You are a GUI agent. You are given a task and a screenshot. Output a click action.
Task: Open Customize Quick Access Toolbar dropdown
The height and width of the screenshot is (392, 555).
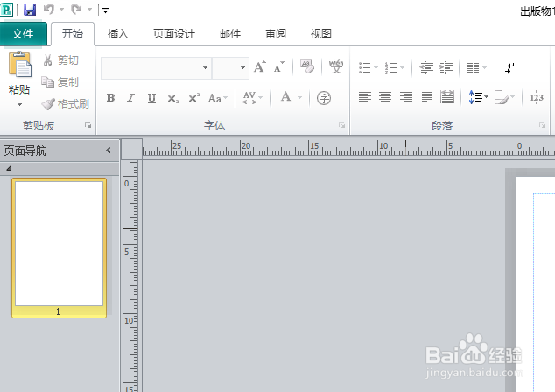click(105, 10)
